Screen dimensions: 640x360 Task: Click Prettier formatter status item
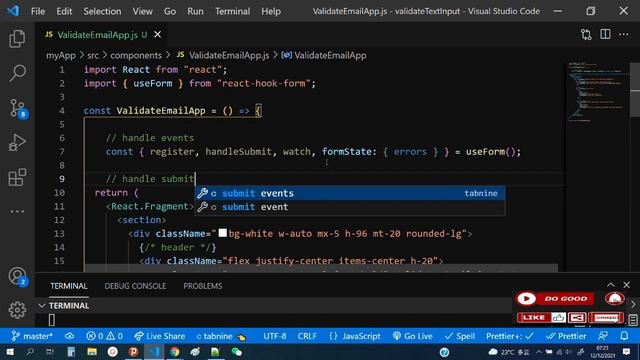(566, 336)
